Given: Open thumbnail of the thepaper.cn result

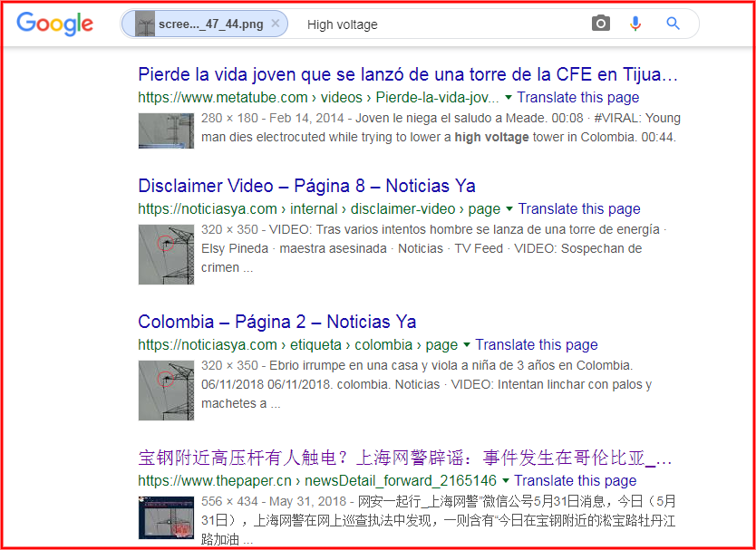Looking at the screenshot, I should point(167,517).
